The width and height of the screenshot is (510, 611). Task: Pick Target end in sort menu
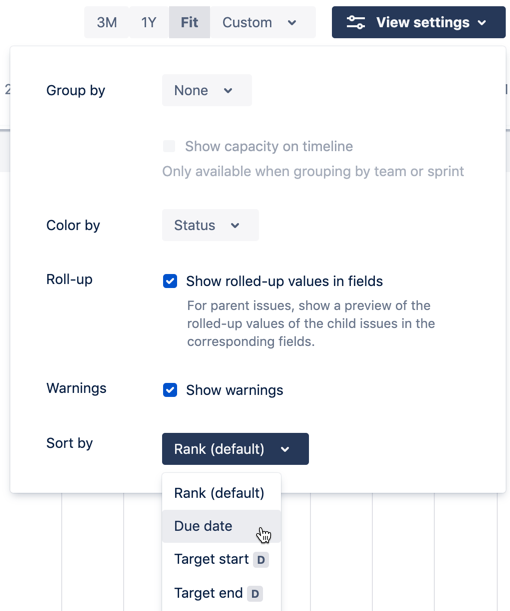(221, 593)
